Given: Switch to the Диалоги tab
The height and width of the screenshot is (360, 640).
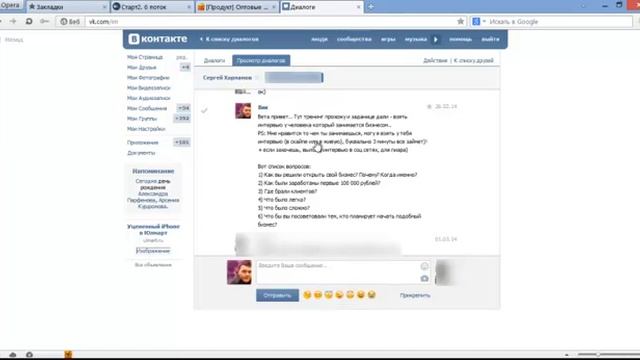Looking at the screenshot, I should [x=214, y=60].
